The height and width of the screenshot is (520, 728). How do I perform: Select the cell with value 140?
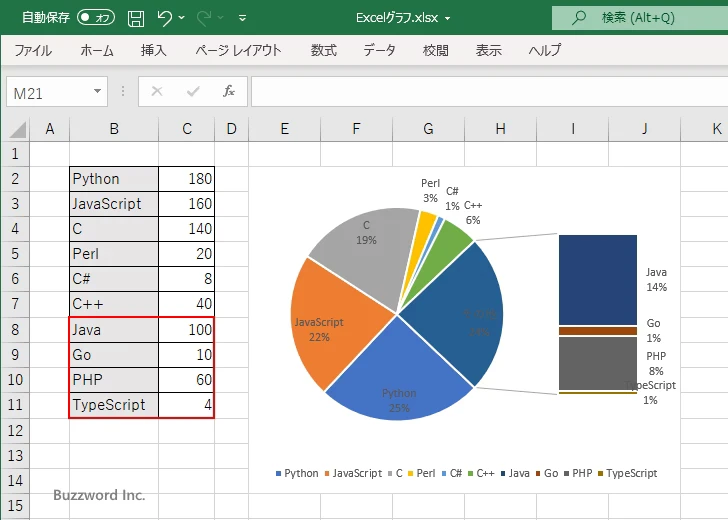coord(186,229)
